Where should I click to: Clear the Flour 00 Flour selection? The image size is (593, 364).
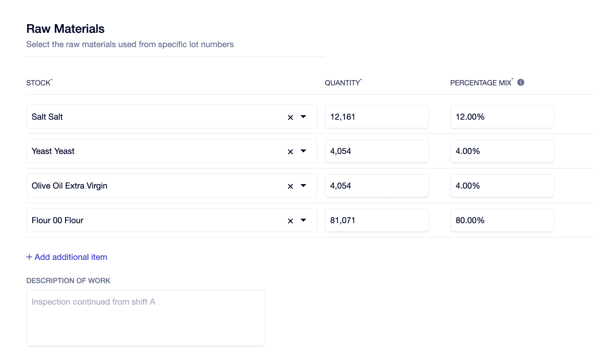290,221
